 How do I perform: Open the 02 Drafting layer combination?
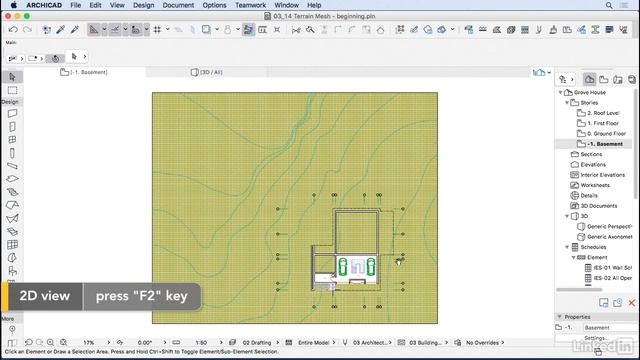(257, 342)
